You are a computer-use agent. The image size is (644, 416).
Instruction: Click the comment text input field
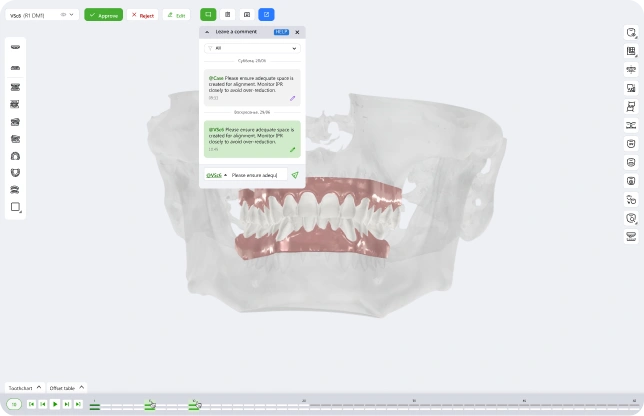(x=257, y=175)
